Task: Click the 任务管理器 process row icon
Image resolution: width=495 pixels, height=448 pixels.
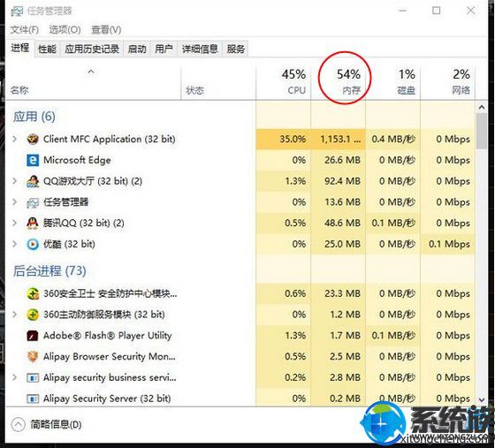Action: click(x=33, y=202)
